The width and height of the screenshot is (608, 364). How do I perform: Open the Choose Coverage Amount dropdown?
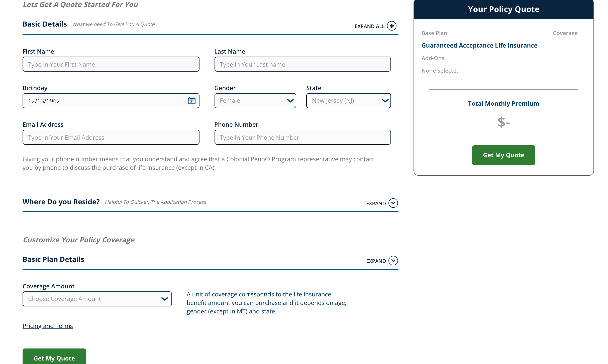coord(97,299)
